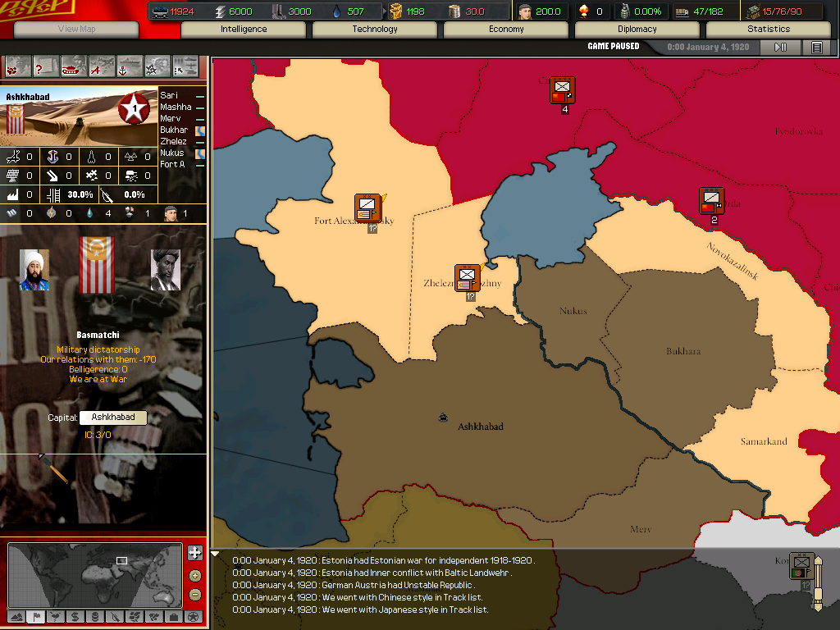Screen dimensions: 840x630
Task: Switch to the Diplomacy tab
Action: (637, 30)
